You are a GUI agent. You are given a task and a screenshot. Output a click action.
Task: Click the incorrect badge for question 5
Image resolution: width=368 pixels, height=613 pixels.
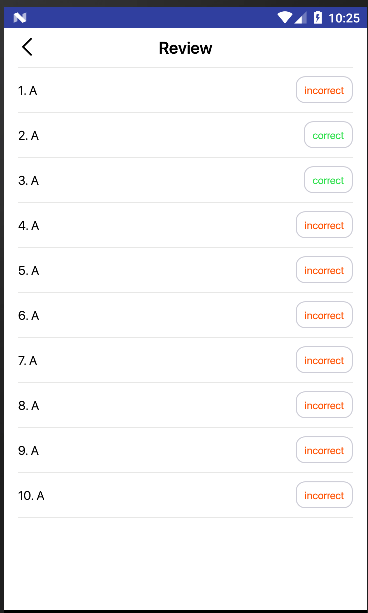324,270
